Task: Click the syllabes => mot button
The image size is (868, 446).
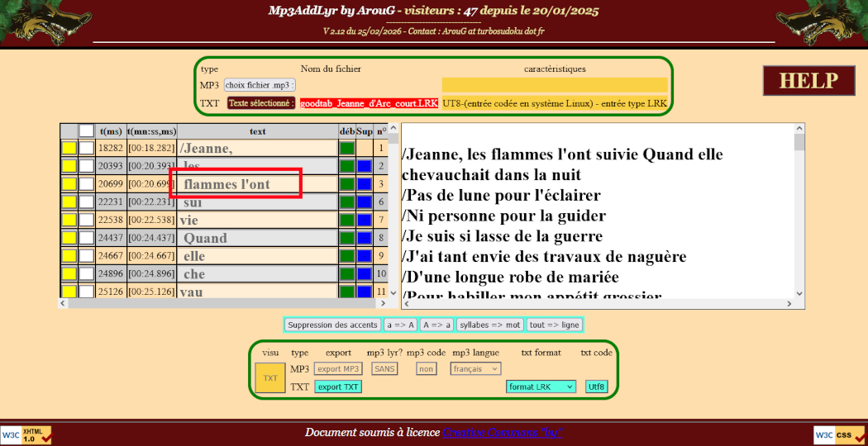Action: pos(489,325)
